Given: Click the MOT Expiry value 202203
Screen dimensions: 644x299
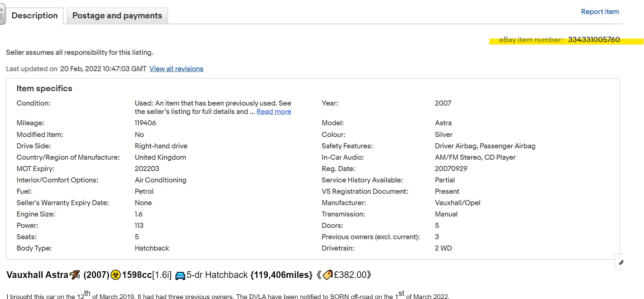Looking at the screenshot, I should 147,169.
